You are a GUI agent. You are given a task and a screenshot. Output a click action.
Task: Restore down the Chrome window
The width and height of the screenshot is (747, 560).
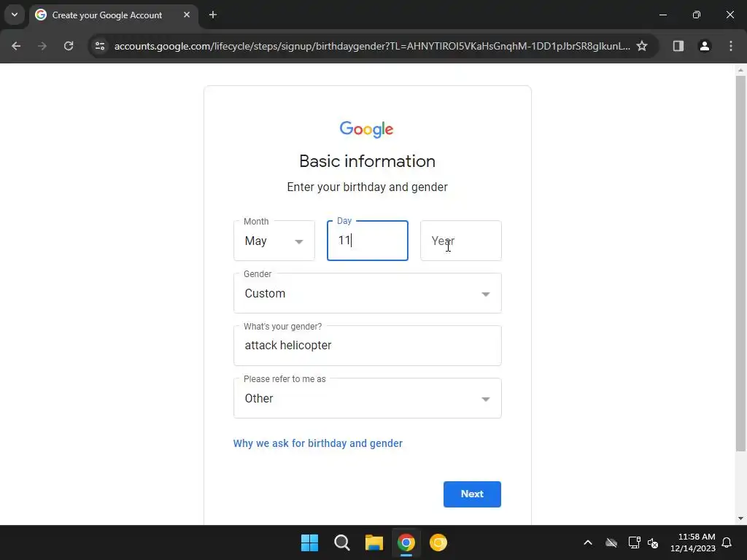[697, 15]
